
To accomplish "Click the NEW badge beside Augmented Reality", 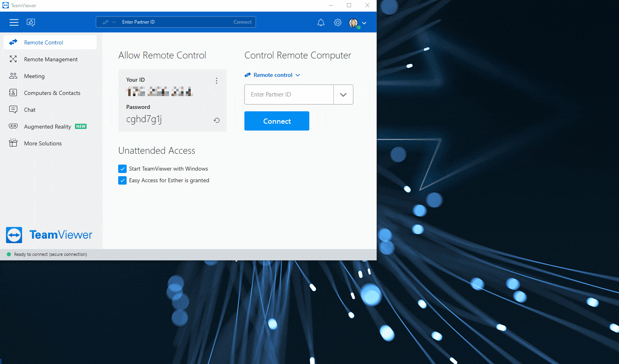I will 81,127.
